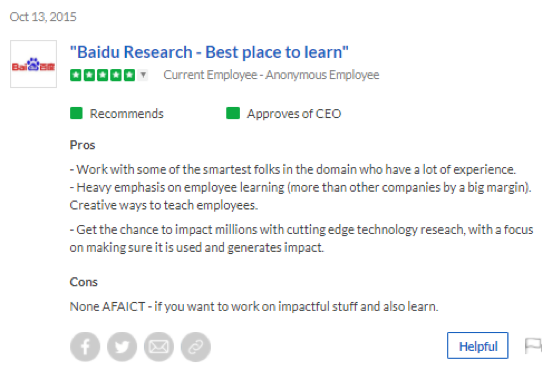The image size is (552, 371).
Task: Flag this review with the flag icon
Action: click(533, 346)
